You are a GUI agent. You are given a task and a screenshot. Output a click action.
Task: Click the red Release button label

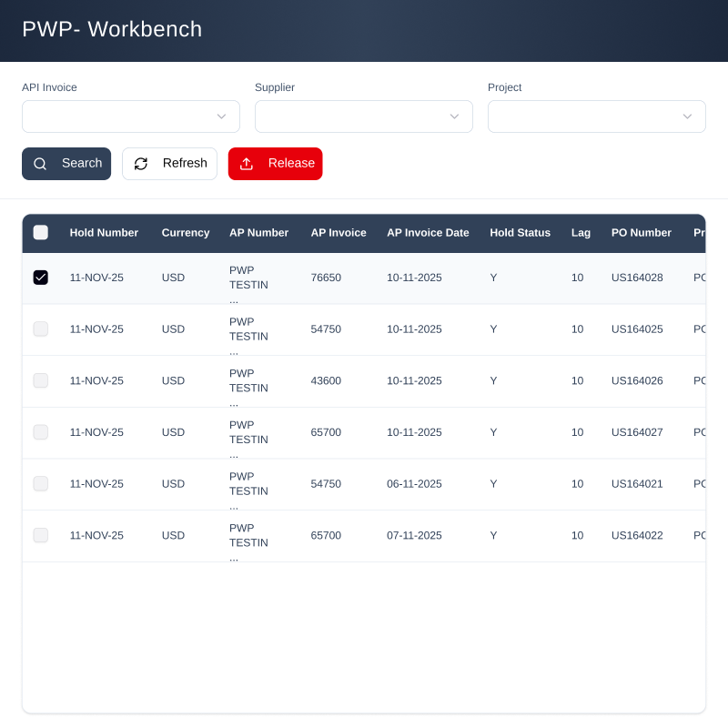[x=291, y=164]
